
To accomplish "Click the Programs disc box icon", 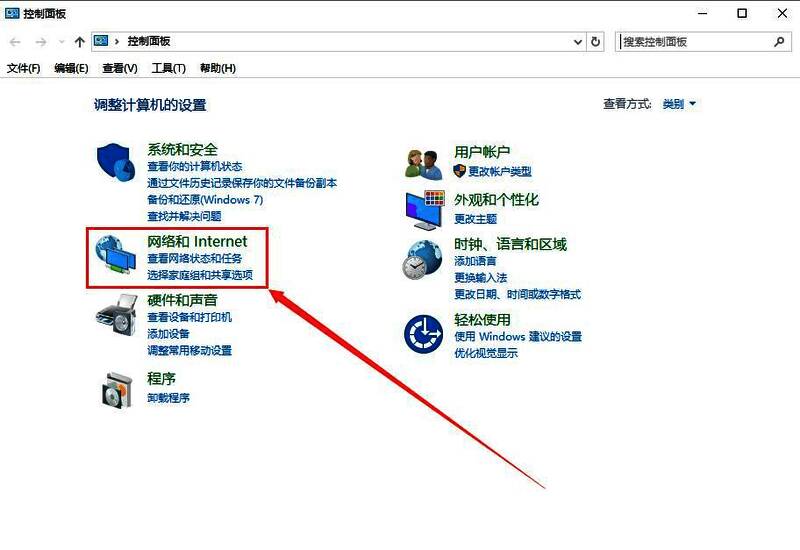I will pos(115,387).
